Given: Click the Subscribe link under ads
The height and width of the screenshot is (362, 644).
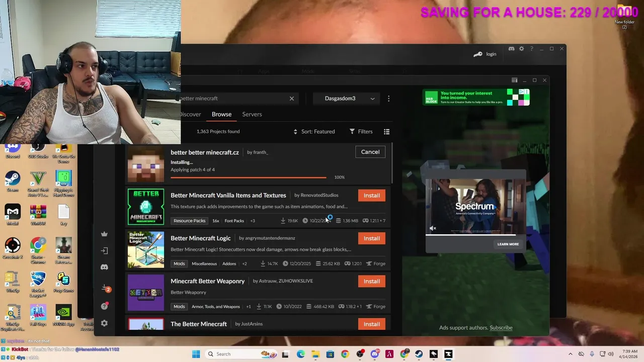Looking at the screenshot, I should pos(501,328).
